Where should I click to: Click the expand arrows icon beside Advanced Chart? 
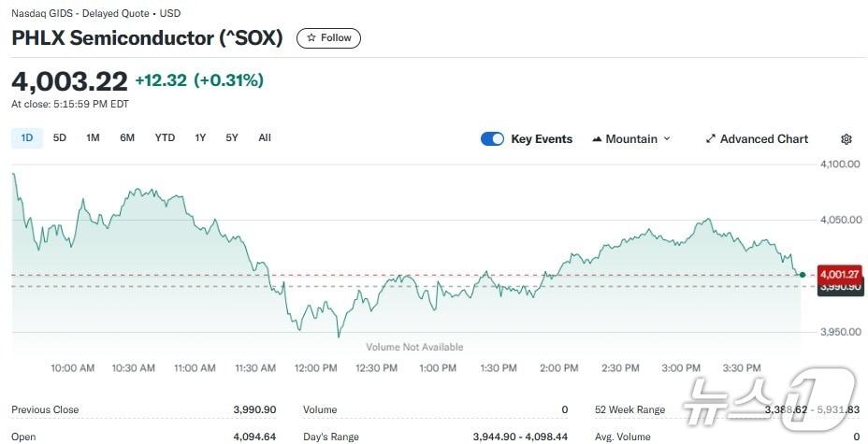pyautogui.click(x=711, y=139)
